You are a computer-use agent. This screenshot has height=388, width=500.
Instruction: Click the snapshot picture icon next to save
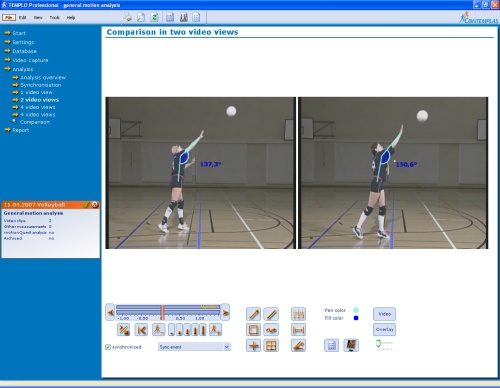click(x=351, y=345)
